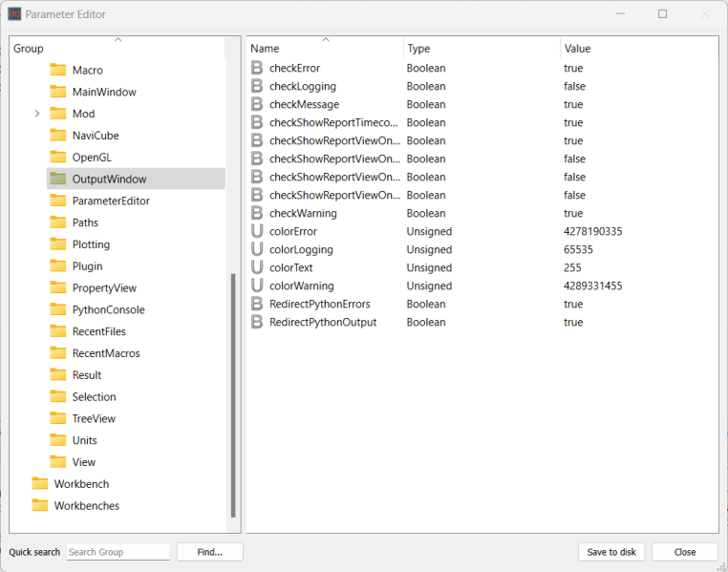Screen dimensions: 728x572
Task: Click the Boolean icon beside checkWarning
Action: 256,213
